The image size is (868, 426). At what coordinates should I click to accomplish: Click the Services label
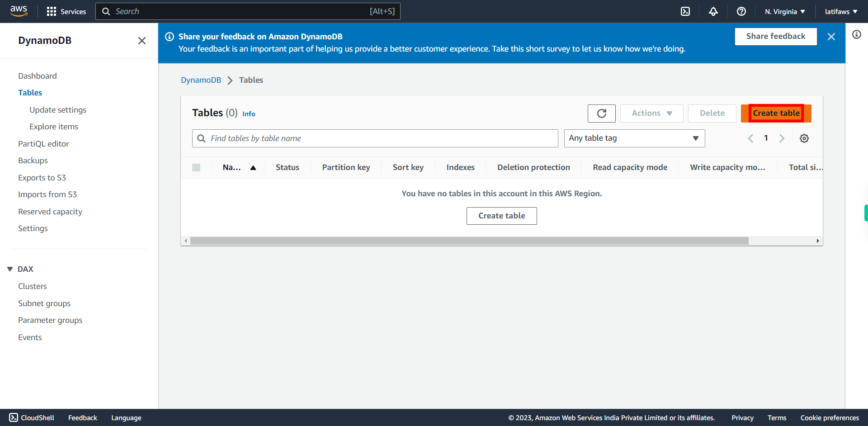(73, 12)
